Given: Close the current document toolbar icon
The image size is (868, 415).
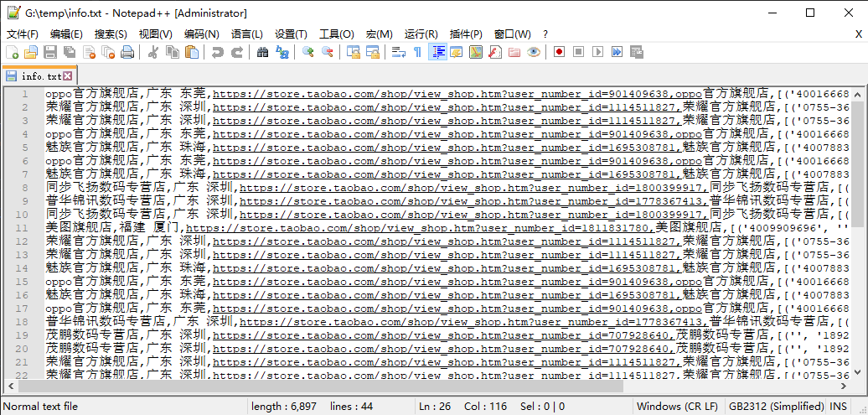Looking at the screenshot, I should [89, 52].
